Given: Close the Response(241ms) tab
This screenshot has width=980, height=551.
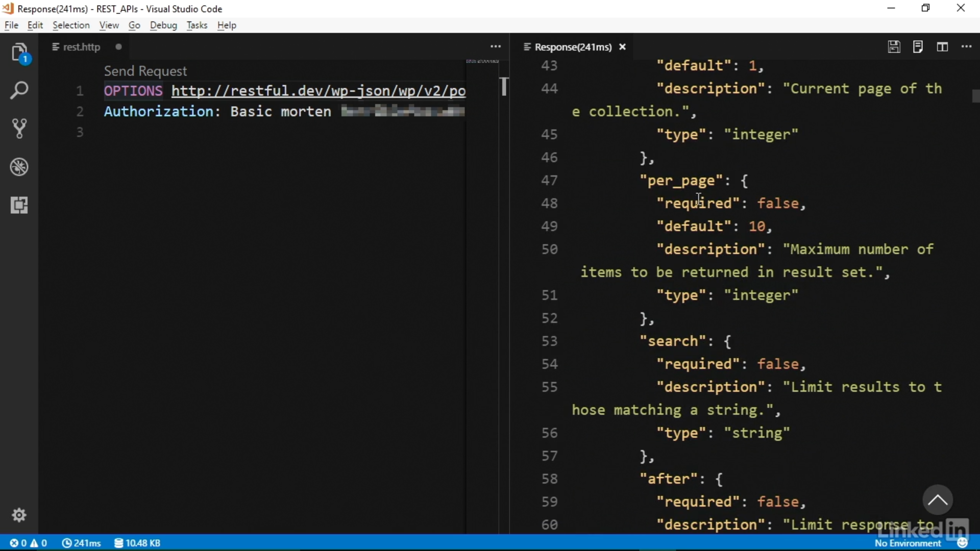Looking at the screenshot, I should 622,47.
